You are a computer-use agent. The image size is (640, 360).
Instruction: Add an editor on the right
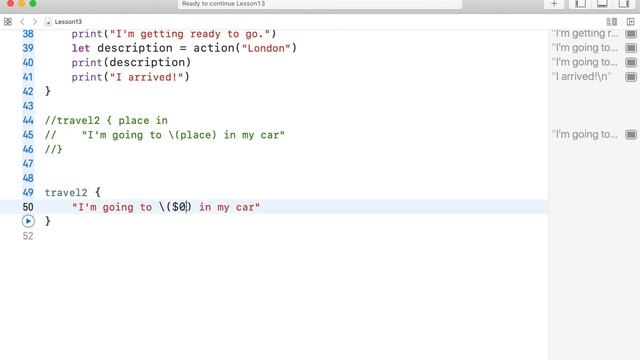click(x=631, y=22)
